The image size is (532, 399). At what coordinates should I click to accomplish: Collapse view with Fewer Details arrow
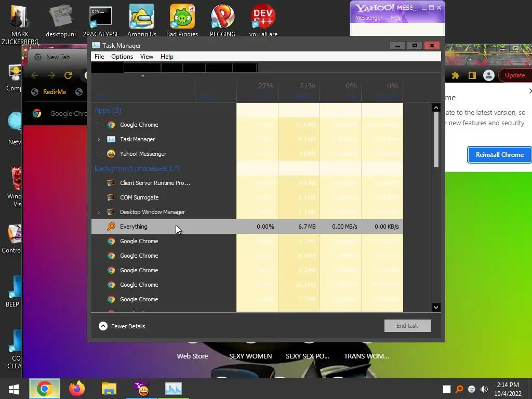(x=103, y=326)
